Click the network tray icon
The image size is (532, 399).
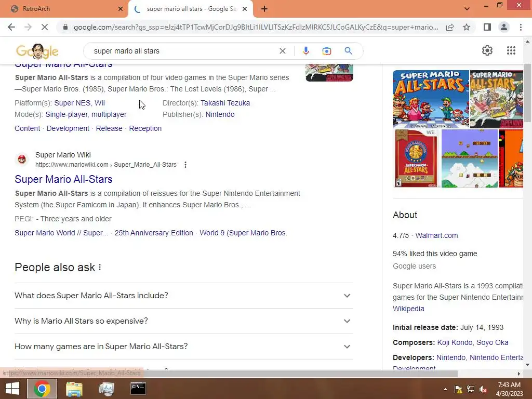[470, 389]
